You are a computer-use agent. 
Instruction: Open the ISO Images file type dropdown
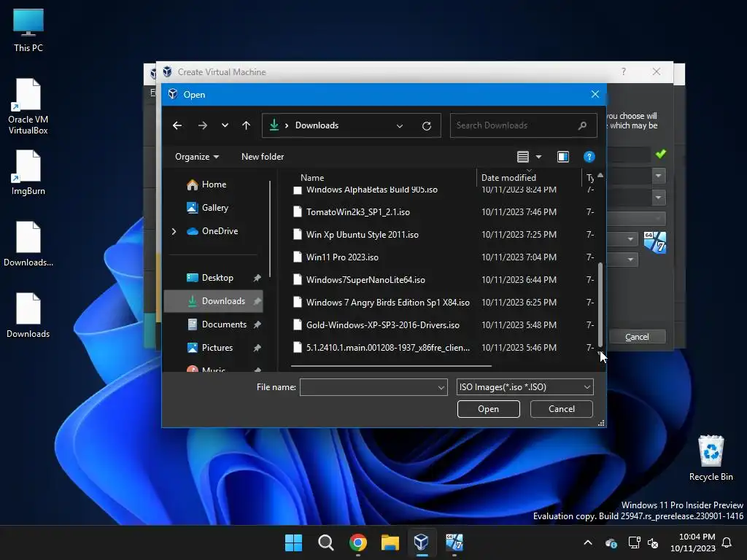tap(525, 387)
